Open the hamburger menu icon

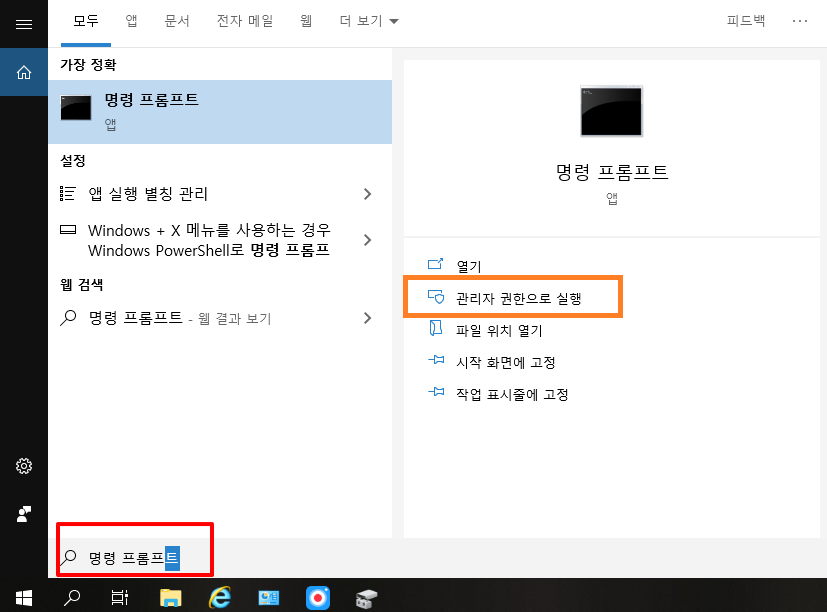24,24
